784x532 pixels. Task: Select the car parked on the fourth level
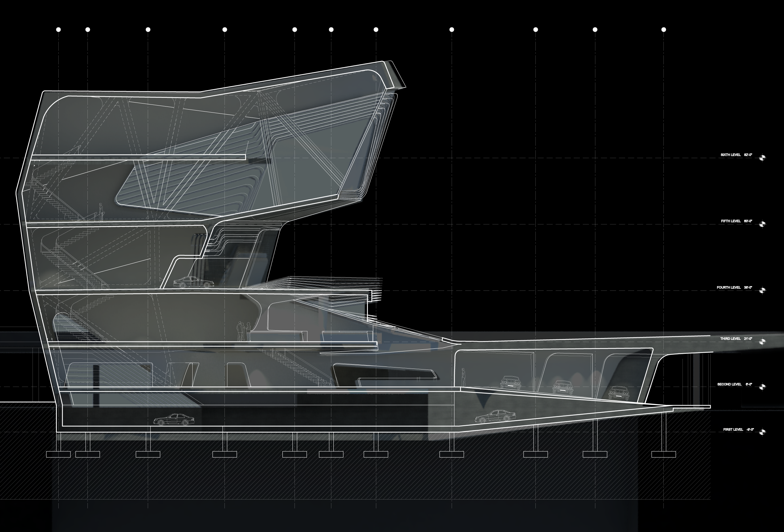point(194,282)
